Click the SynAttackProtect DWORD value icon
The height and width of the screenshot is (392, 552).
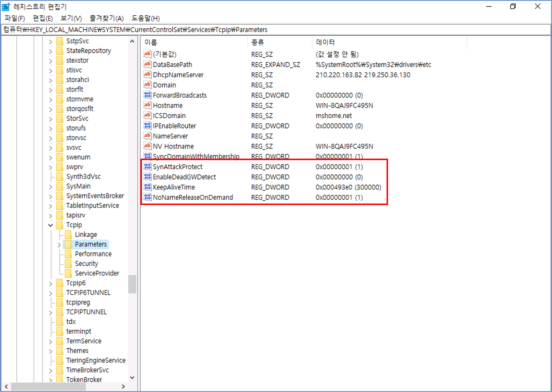(147, 166)
